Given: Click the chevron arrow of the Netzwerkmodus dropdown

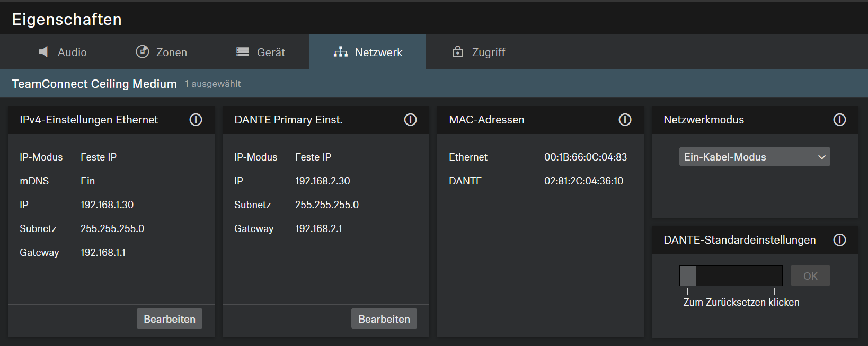Looking at the screenshot, I should pyautogui.click(x=821, y=157).
